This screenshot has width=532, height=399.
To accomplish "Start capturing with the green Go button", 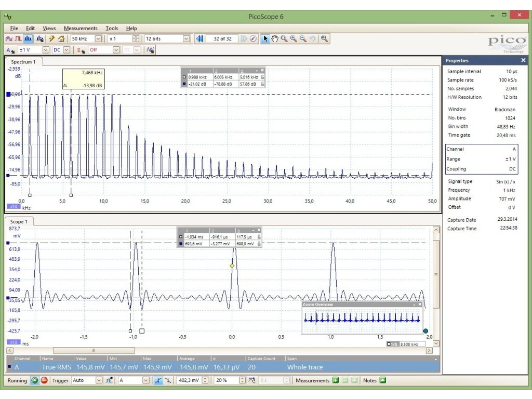I will [35, 380].
